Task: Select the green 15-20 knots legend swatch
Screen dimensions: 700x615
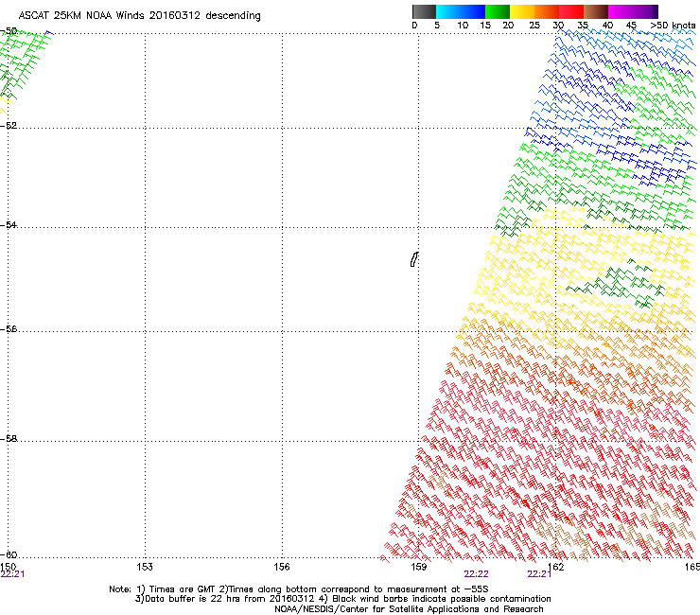Action: click(x=498, y=11)
